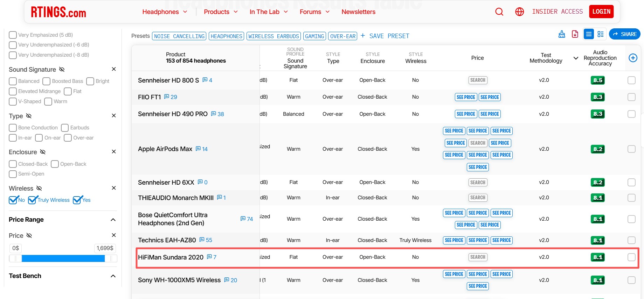Click the price range slider bar
The width and height of the screenshot is (644, 299).
(x=63, y=258)
